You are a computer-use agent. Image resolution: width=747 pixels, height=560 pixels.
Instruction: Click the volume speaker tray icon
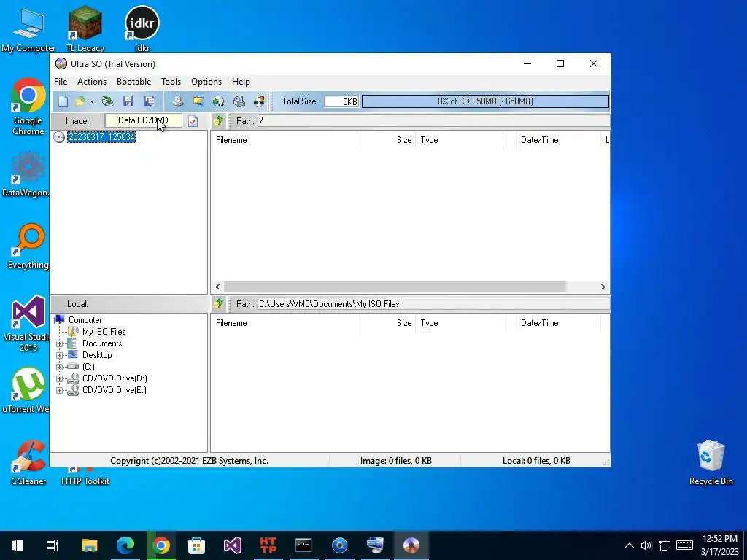[x=646, y=545]
